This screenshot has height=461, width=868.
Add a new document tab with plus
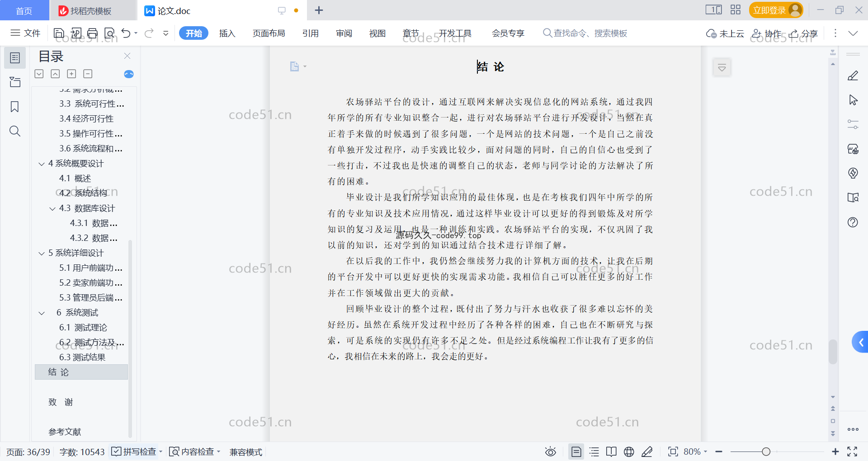[319, 10]
